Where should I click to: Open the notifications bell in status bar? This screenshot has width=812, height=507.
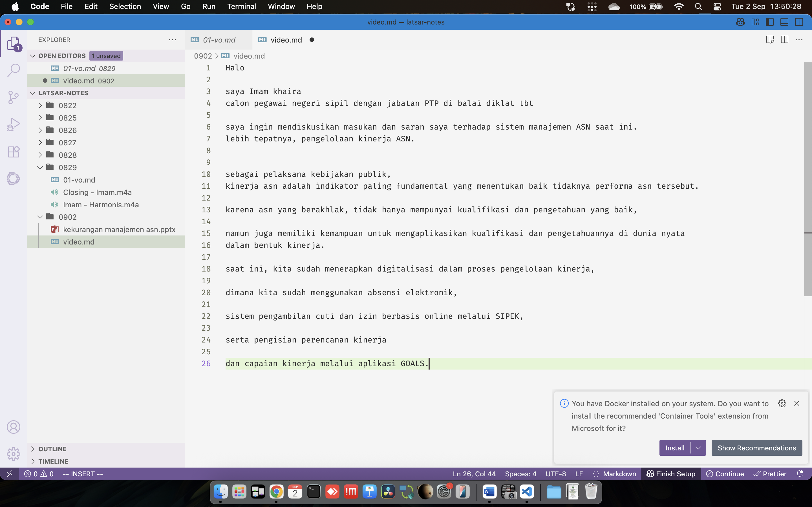tap(800, 474)
